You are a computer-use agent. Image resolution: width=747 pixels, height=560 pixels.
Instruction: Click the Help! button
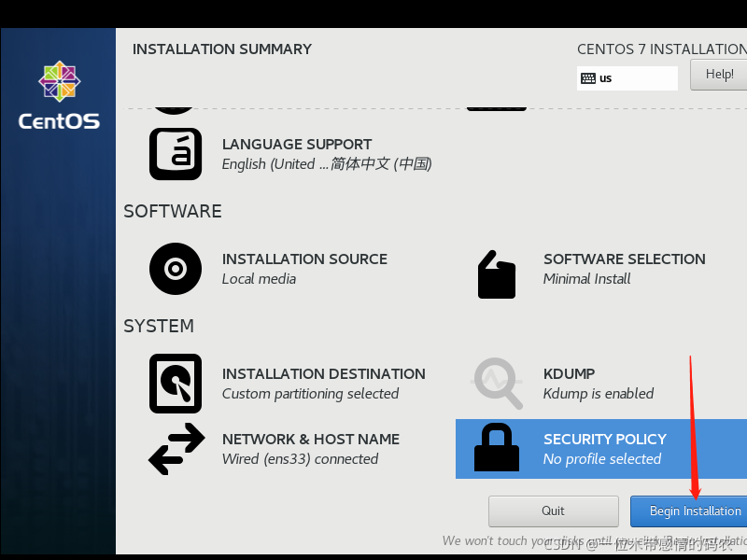point(718,75)
